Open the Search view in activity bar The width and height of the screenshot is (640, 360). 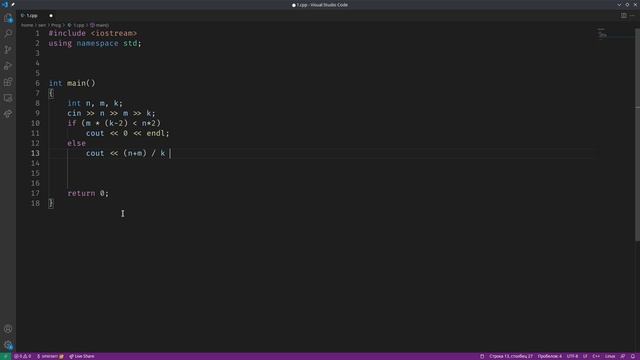click(8, 33)
